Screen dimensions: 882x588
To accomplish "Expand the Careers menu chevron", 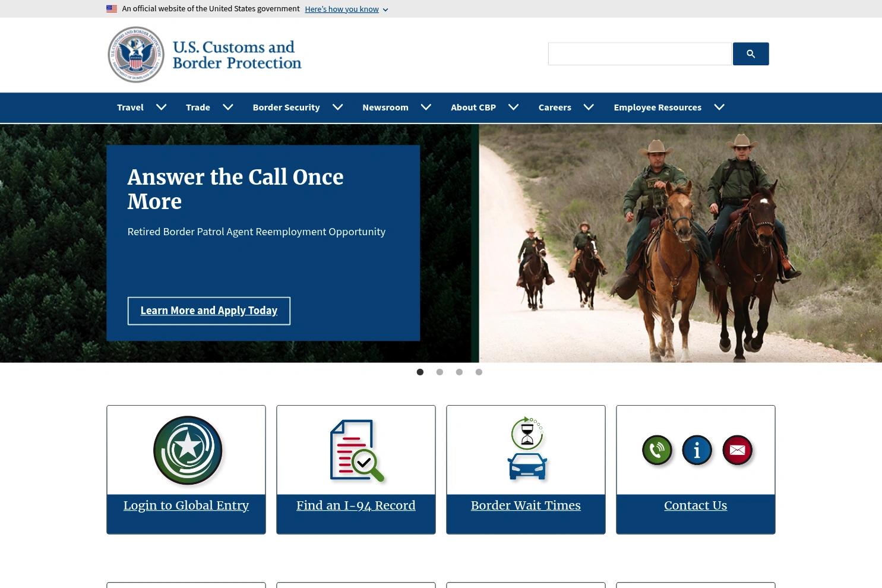I will 589,108.
